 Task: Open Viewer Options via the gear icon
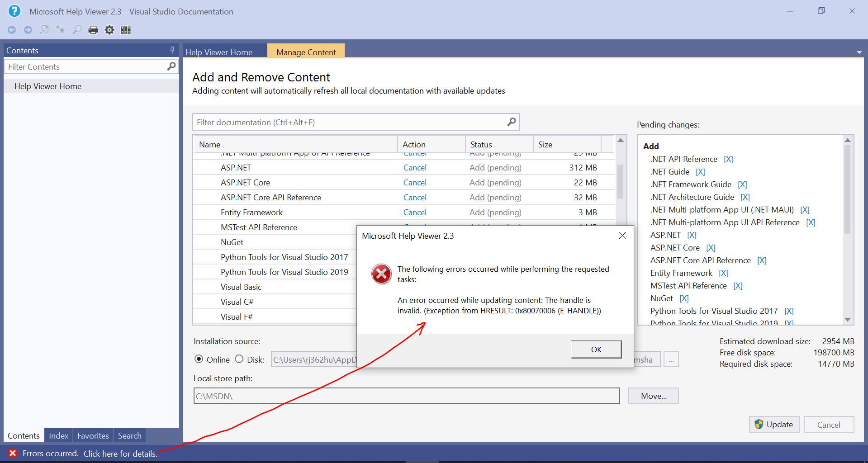(x=109, y=30)
